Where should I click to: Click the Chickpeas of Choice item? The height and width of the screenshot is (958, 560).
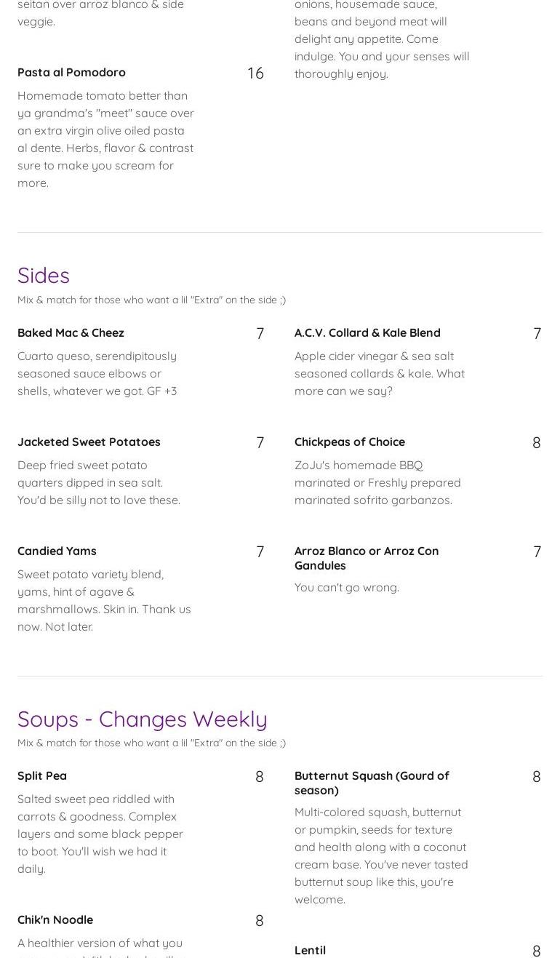coord(349,442)
